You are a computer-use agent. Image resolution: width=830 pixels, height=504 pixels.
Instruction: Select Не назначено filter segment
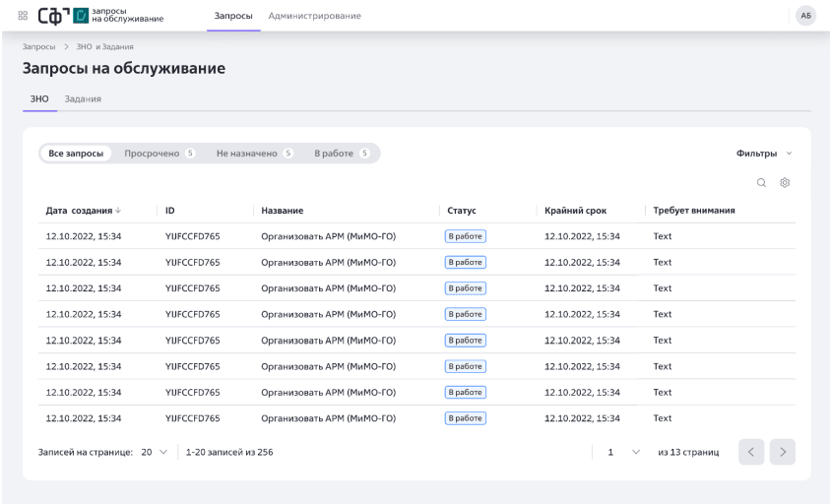point(254,154)
